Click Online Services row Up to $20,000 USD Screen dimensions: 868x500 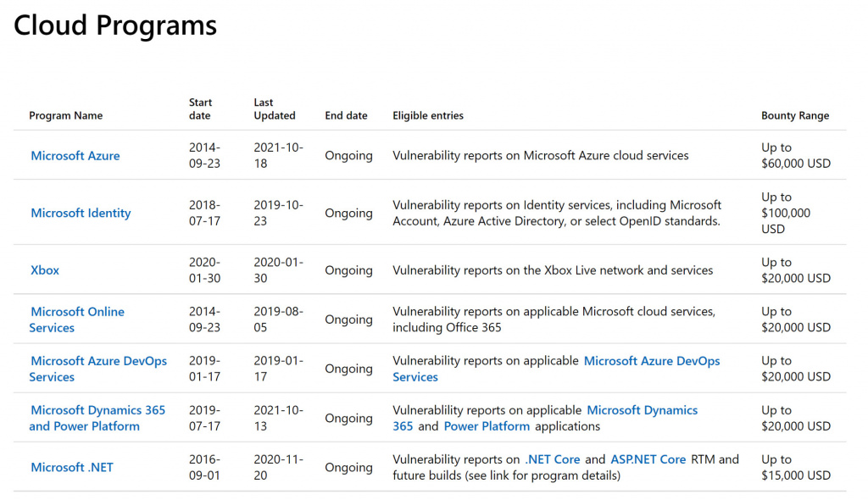pos(796,319)
